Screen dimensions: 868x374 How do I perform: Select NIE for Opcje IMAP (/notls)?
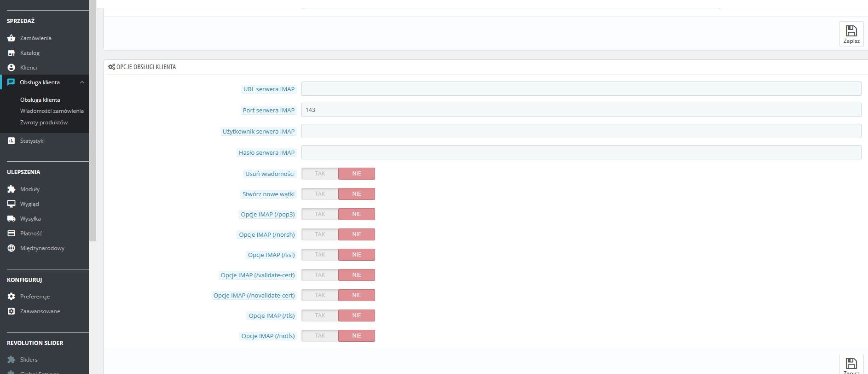click(357, 336)
